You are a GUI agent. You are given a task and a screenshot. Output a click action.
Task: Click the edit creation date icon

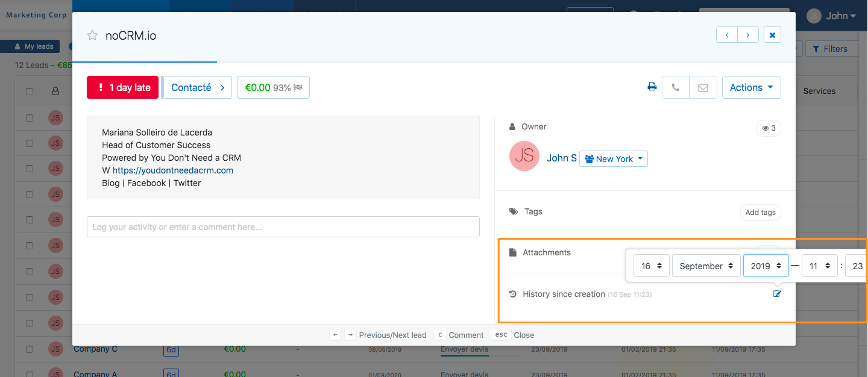[x=777, y=294]
